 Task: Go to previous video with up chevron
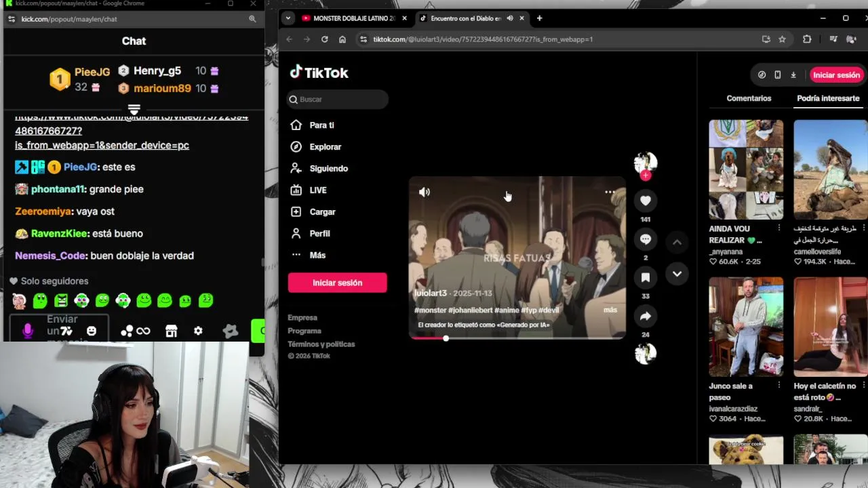coord(677,242)
